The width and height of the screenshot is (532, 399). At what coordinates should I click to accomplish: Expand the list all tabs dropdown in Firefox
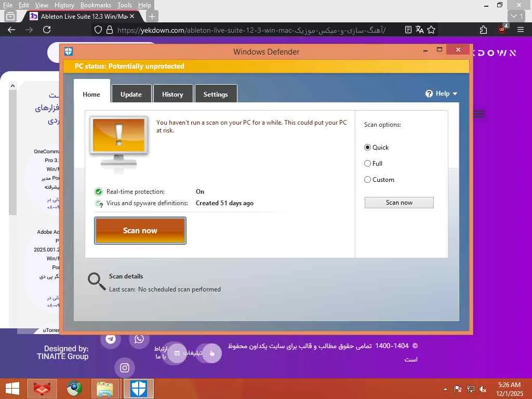[517, 16]
